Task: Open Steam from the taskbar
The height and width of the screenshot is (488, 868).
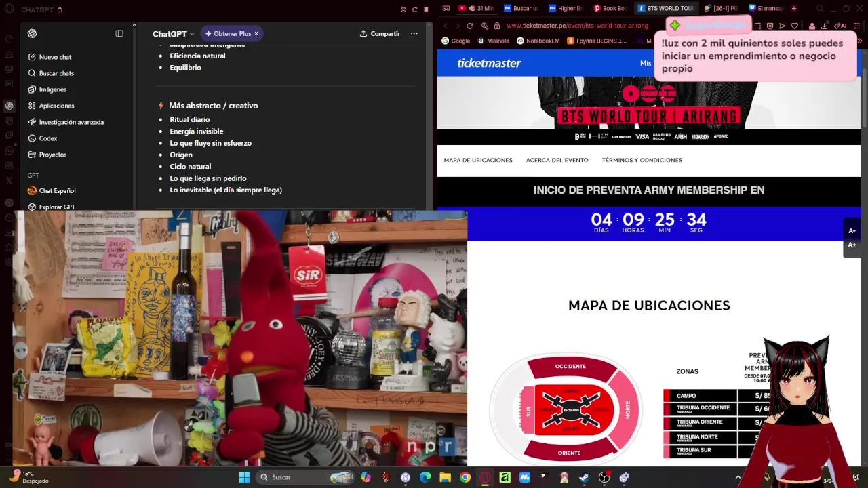Action: [x=584, y=477]
